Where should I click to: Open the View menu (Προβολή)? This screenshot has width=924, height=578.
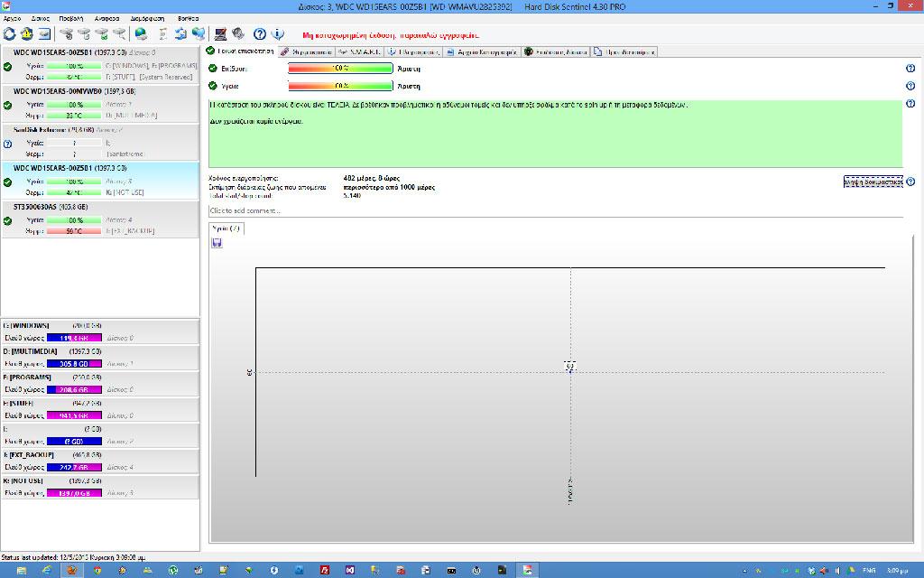[70, 18]
